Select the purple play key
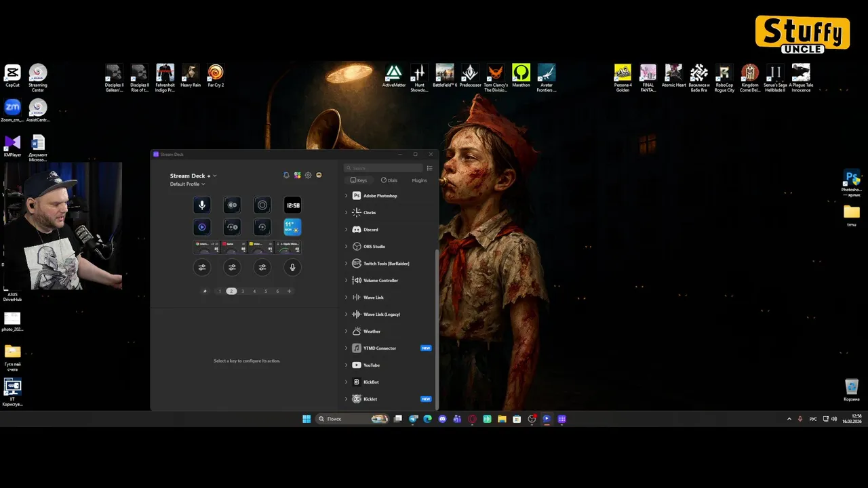The image size is (868, 488). 201,227
